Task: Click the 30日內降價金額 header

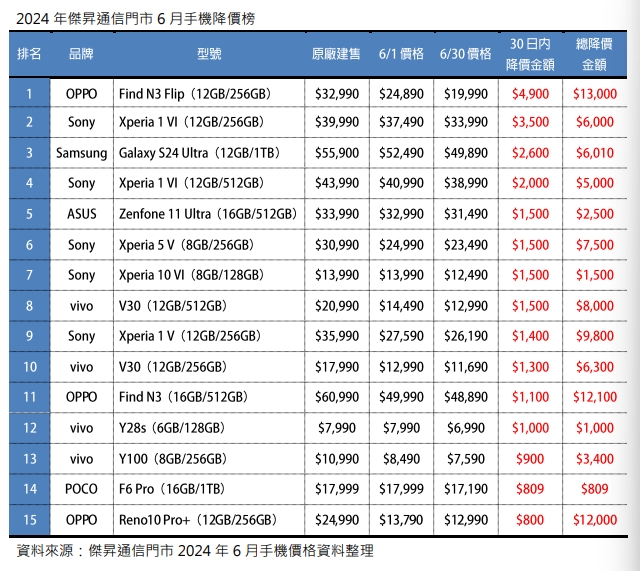Action: click(530, 54)
